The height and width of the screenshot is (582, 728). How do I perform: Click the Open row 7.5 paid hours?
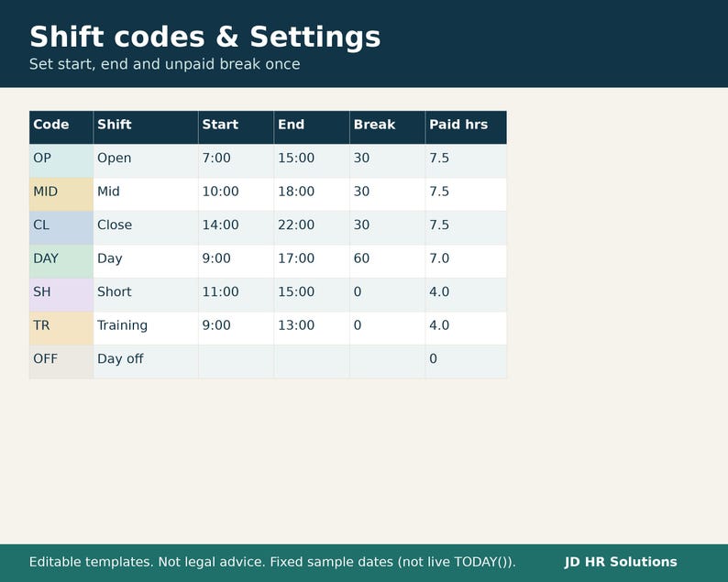point(466,160)
